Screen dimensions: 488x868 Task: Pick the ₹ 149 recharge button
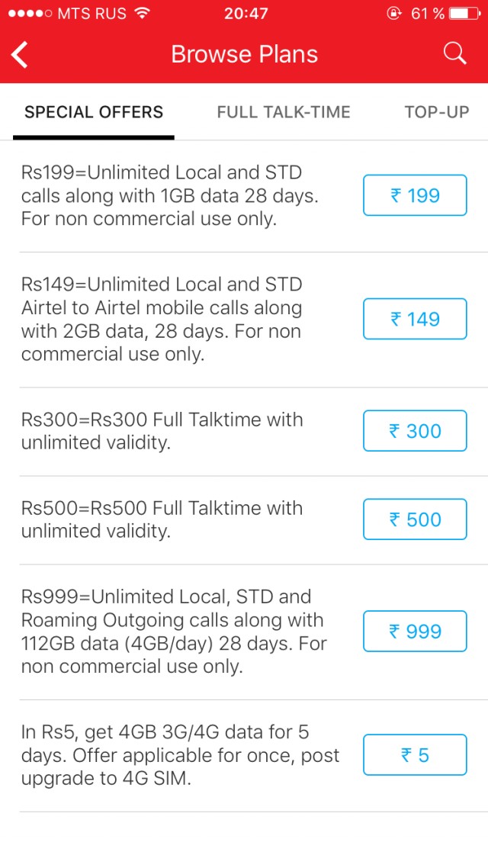[x=415, y=319]
